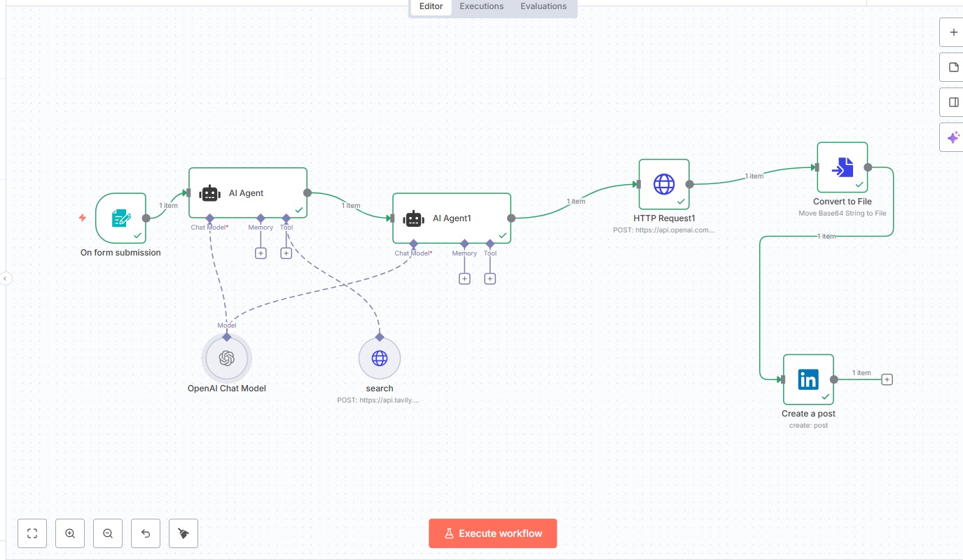Open the Tavily search tool node
963x560 pixels.
point(379,358)
